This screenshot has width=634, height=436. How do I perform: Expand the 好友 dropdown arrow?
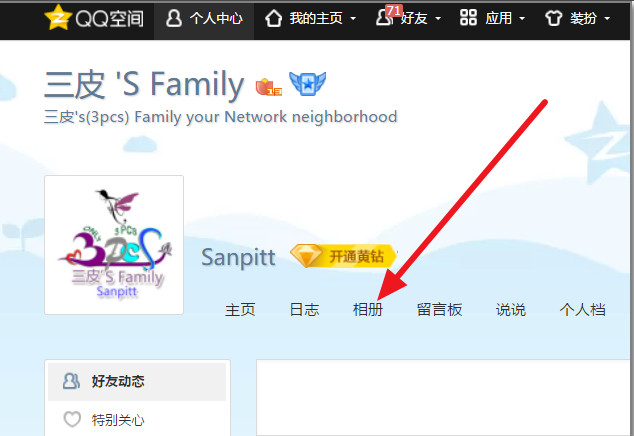[438, 19]
